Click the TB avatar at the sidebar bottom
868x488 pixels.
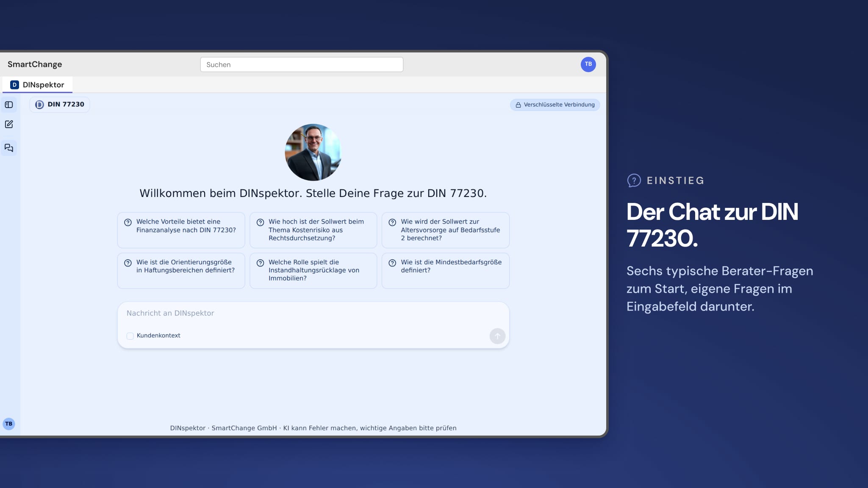9,424
